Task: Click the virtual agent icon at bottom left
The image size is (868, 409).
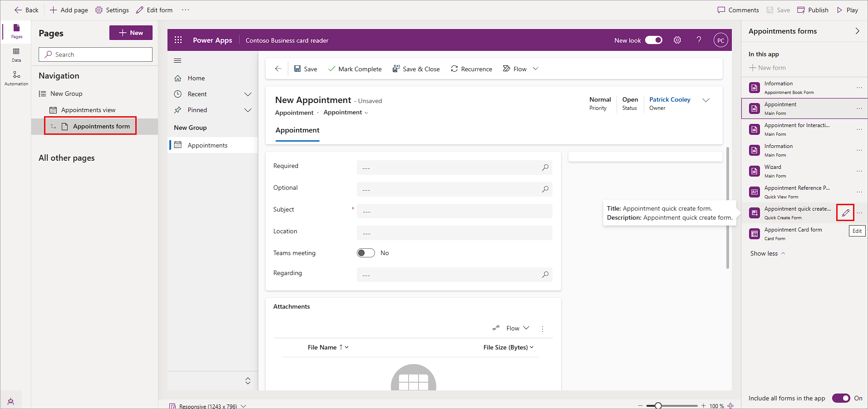Action: [10, 401]
